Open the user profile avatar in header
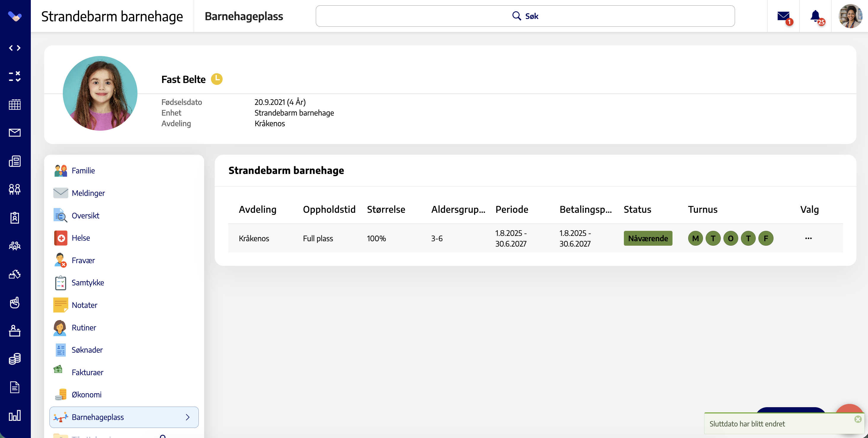 click(850, 16)
